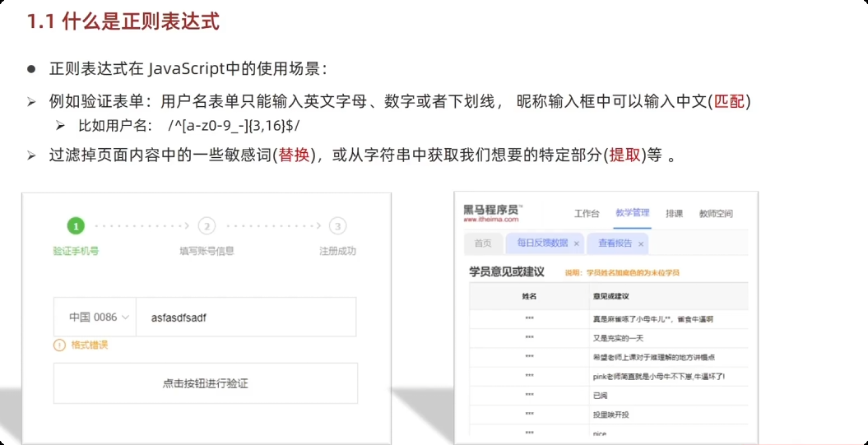Viewport: 868px width, 445px height.
Task: Click the www.itheima.com link
Action: [x=491, y=219]
